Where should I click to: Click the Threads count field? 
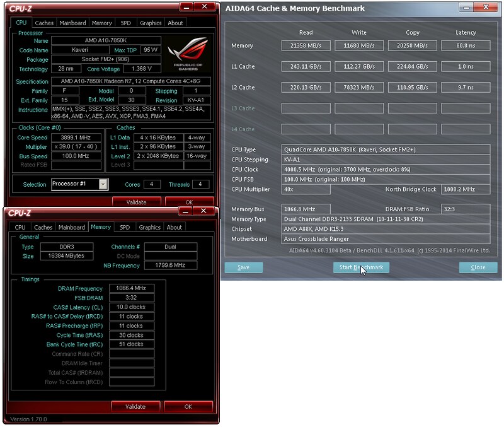[x=200, y=184]
